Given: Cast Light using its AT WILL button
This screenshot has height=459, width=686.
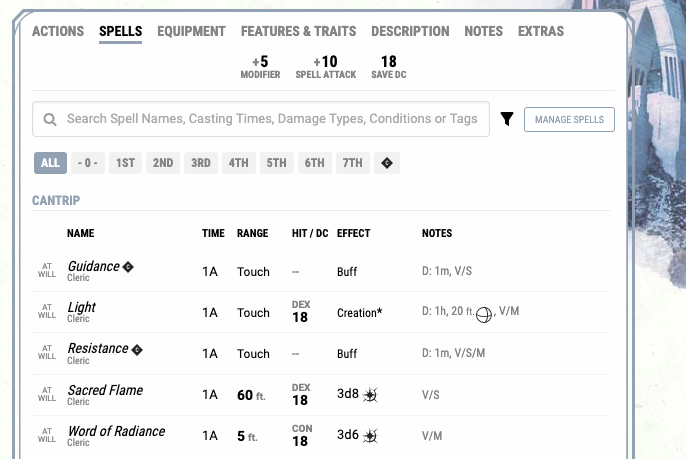Looking at the screenshot, I should [47, 311].
